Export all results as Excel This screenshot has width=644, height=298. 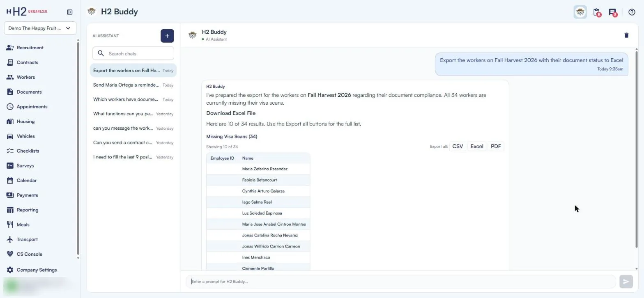point(477,147)
